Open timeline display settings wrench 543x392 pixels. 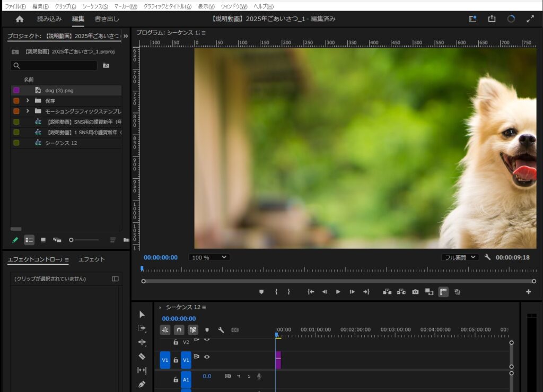pos(221,330)
